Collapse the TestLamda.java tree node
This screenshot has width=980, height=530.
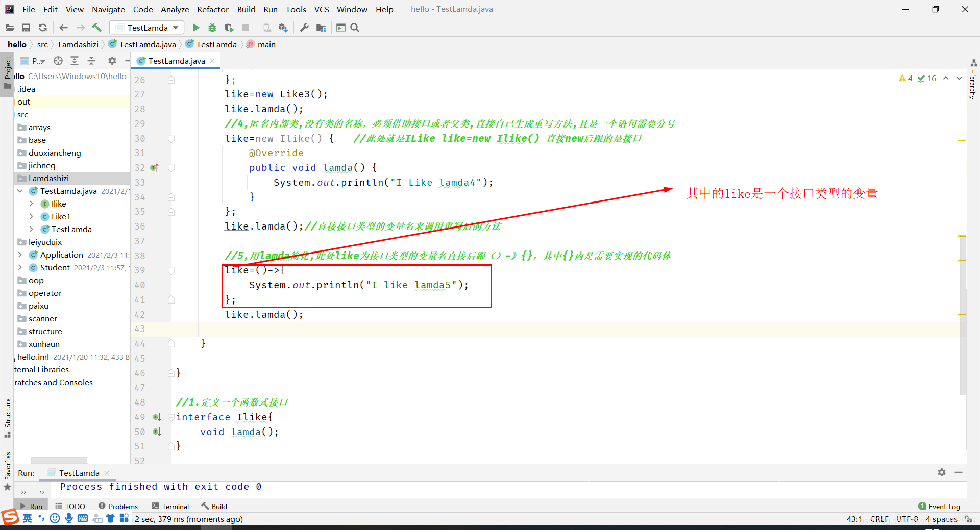pyautogui.click(x=20, y=191)
